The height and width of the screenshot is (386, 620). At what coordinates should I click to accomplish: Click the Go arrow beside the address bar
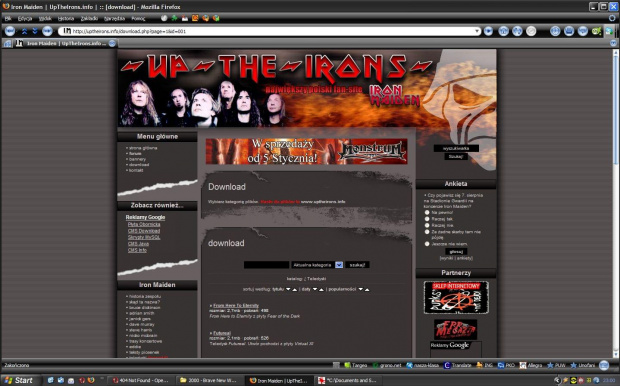(x=488, y=31)
